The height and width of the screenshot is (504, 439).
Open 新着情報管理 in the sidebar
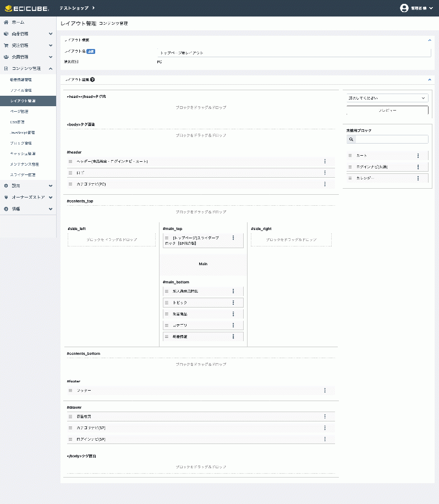(28, 80)
